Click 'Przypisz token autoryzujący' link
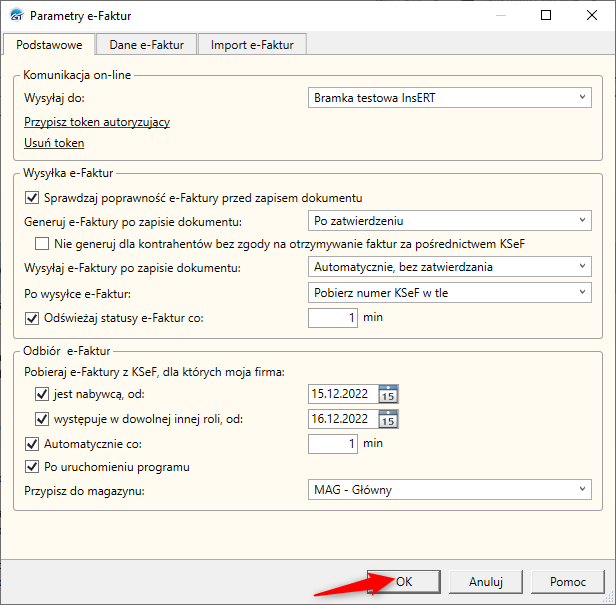 [97, 122]
